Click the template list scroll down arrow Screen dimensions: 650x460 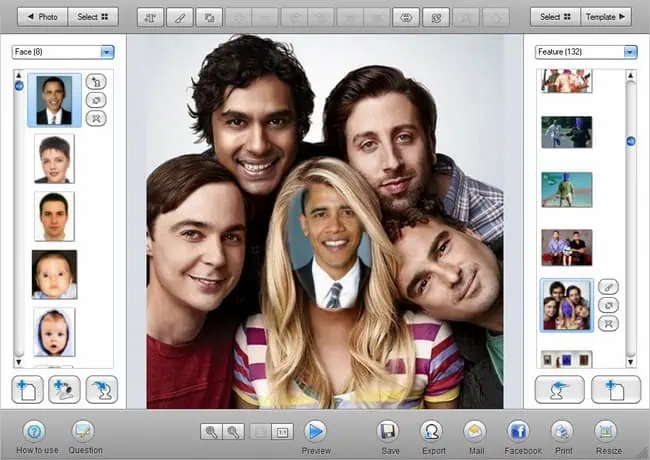[x=631, y=362]
